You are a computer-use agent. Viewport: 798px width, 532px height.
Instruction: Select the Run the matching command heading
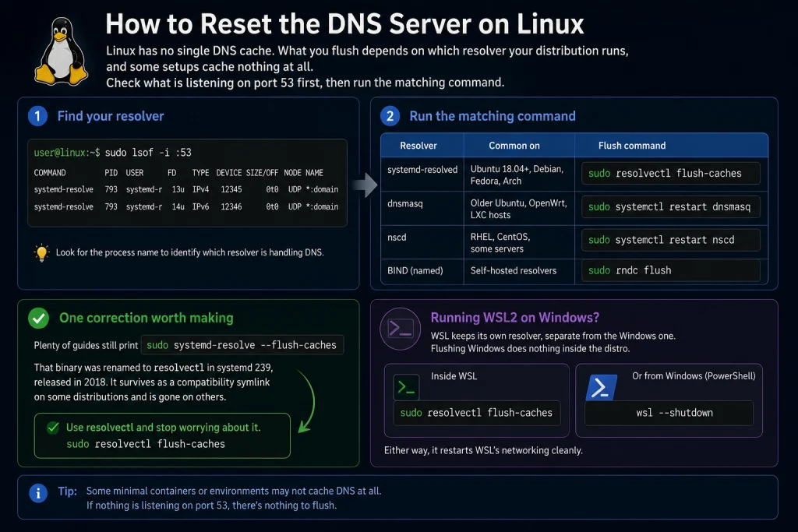[493, 116]
